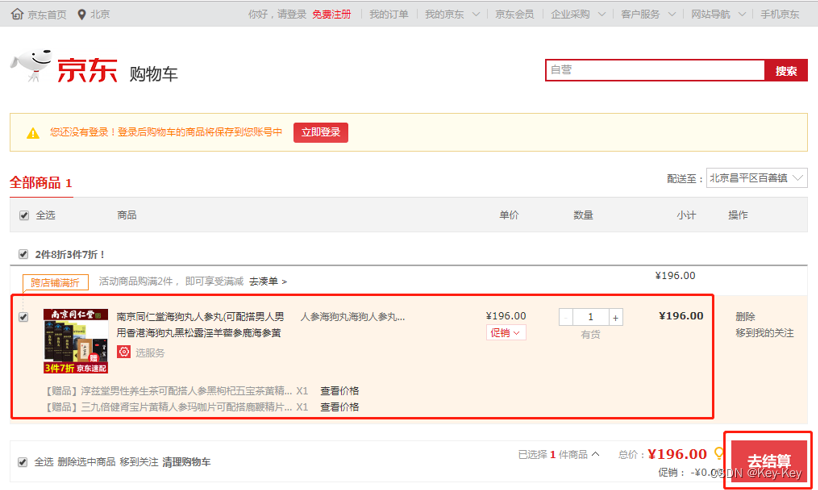Image resolution: width=818 pixels, height=490 pixels.
Task: Click 查看价格 for the 三九倍健 gift
Action: coord(339,407)
